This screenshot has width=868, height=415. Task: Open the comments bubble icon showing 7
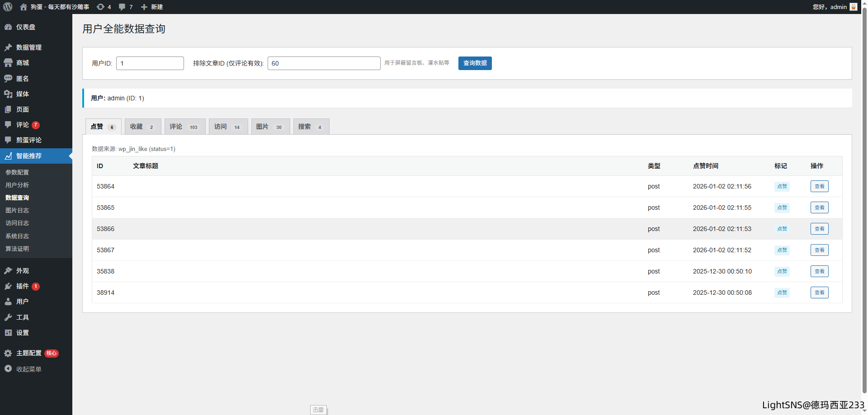pos(122,7)
